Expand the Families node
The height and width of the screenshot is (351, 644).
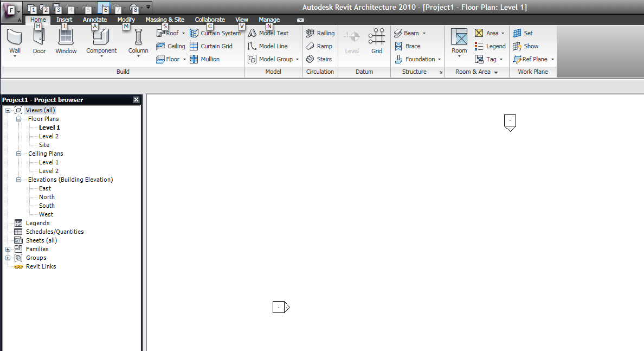point(8,249)
